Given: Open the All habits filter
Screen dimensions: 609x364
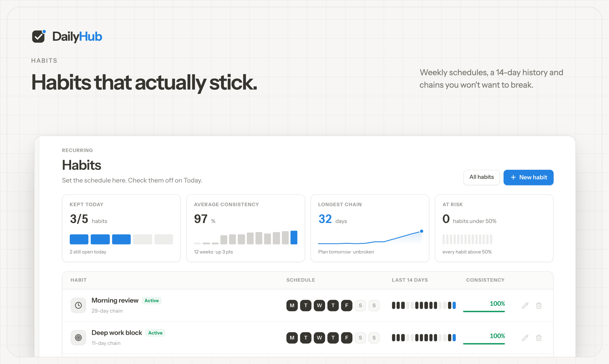Looking at the screenshot, I should pos(481,177).
